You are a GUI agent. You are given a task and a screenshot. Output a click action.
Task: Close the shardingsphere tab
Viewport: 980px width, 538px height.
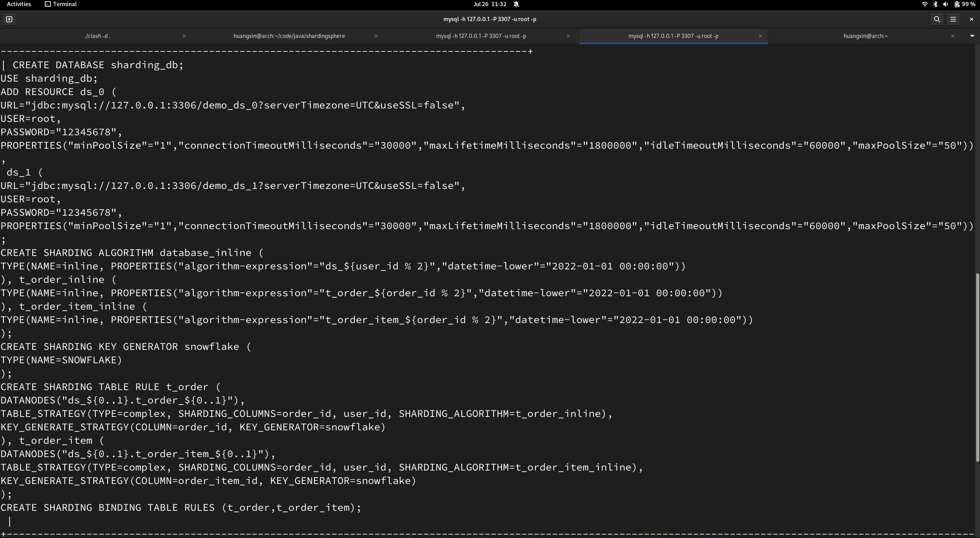point(376,36)
